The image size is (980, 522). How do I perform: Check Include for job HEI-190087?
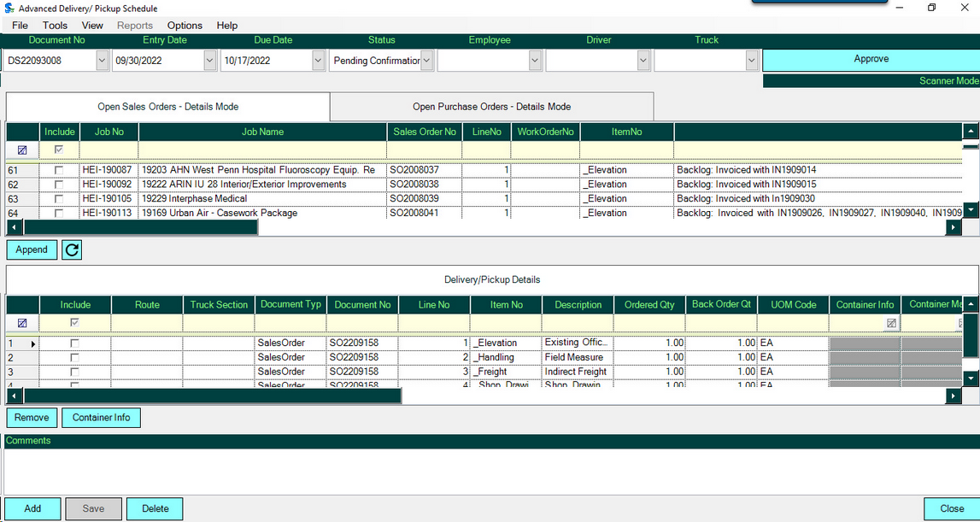point(59,170)
